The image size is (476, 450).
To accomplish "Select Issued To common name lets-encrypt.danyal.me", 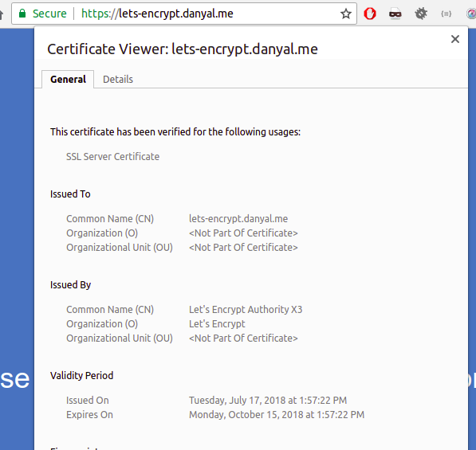I will click(x=238, y=219).
